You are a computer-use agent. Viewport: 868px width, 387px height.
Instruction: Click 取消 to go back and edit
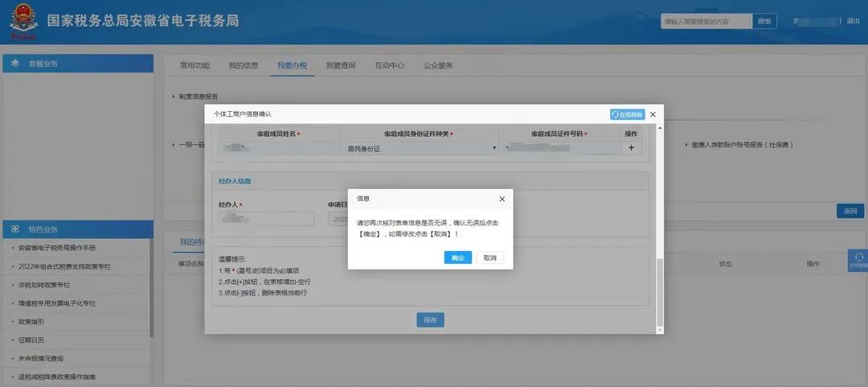[489, 257]
